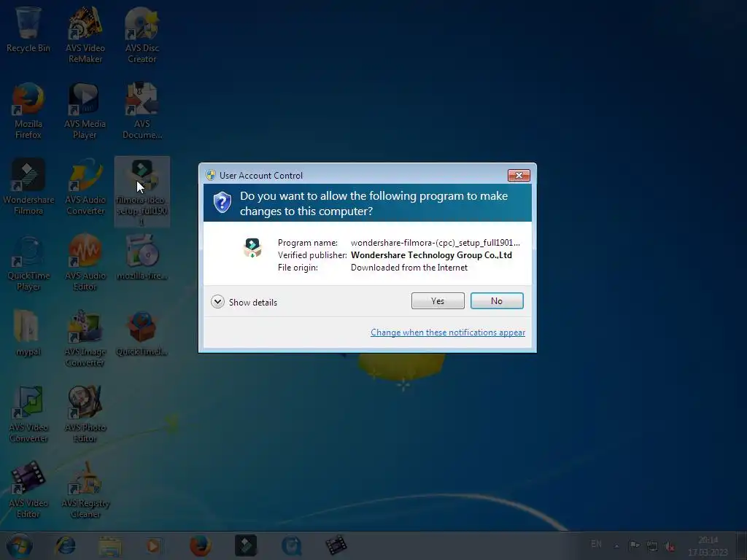Click the blue shield question mark icon
The width and height of the screenshot is (747, 560).
coord(222,203)
